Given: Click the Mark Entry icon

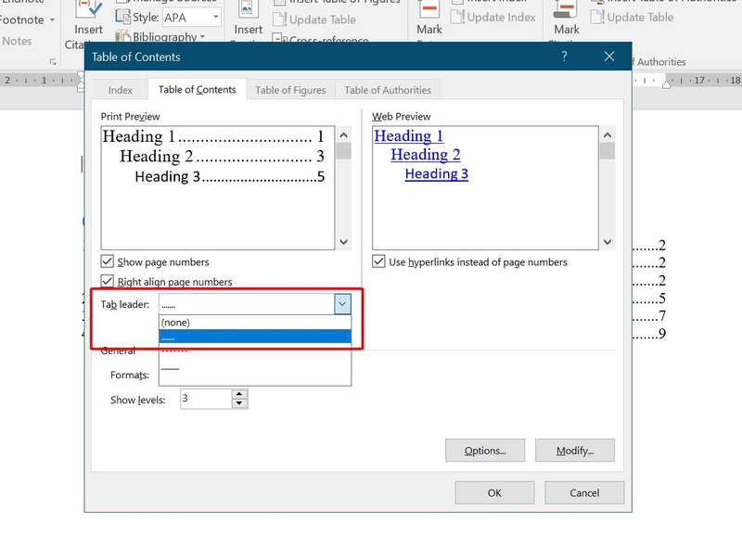Looking at the screenshot, I should [x=429, y=9].
